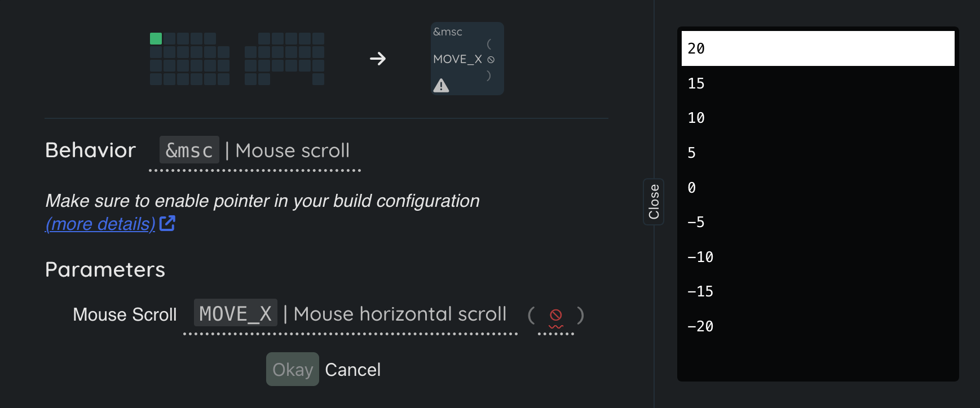
Task: Choose 10 from the value list
Action: [818, 118]
